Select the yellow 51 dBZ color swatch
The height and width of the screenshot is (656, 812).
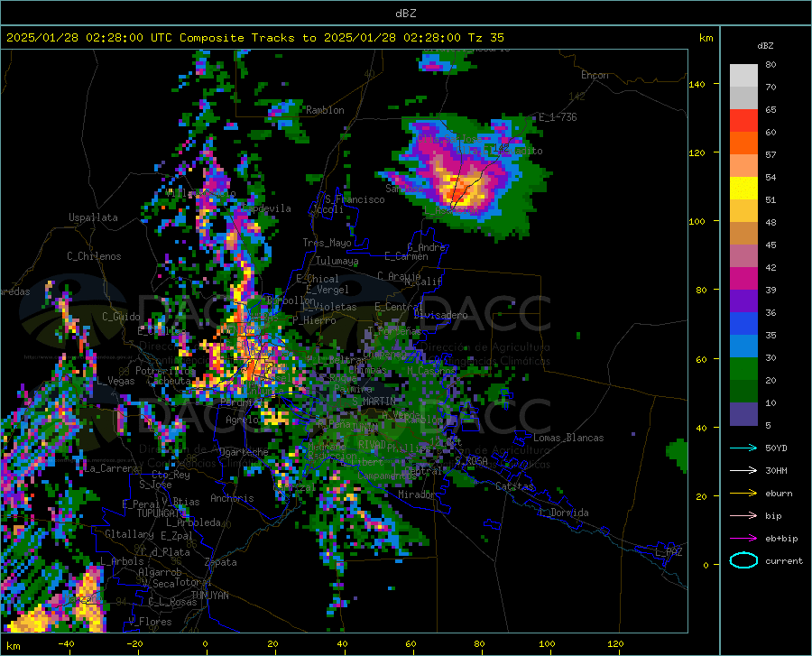(743, 189)
